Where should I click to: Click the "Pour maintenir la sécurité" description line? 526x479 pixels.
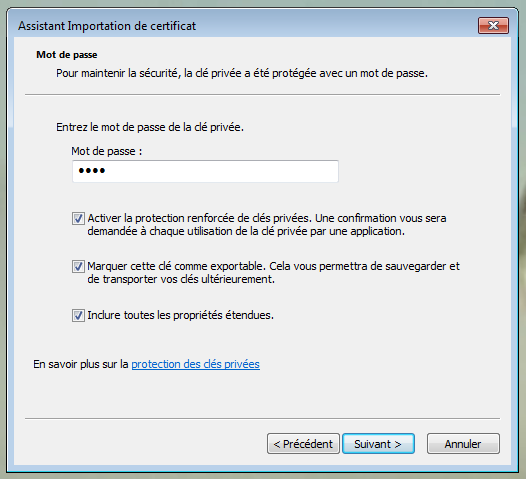pyautogui.click(x=242, y=73)
